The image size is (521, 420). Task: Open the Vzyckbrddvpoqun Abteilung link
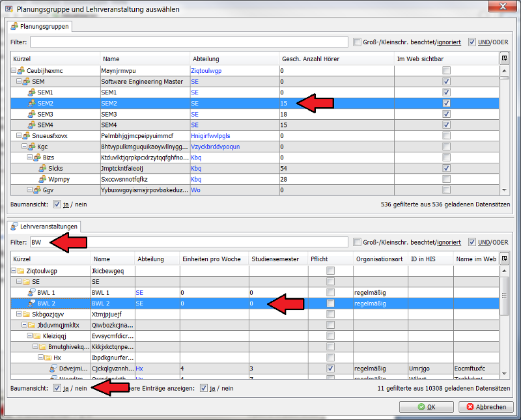click(216, 147)
